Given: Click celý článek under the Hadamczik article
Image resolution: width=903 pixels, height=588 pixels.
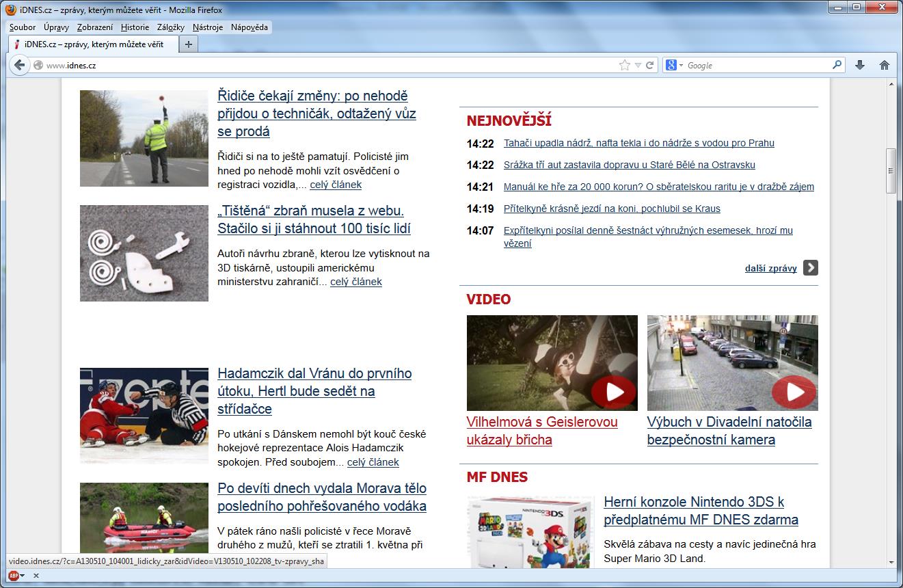Looking at the screenshot, I should [373, 462].
